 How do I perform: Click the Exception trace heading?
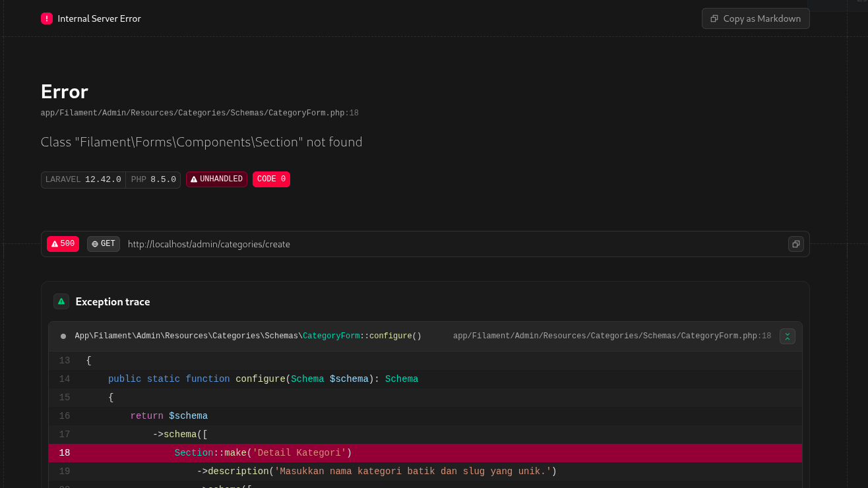113,301
